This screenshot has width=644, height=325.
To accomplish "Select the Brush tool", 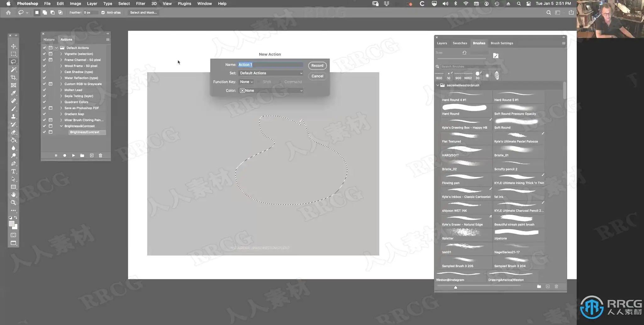I will click(14, 109).
